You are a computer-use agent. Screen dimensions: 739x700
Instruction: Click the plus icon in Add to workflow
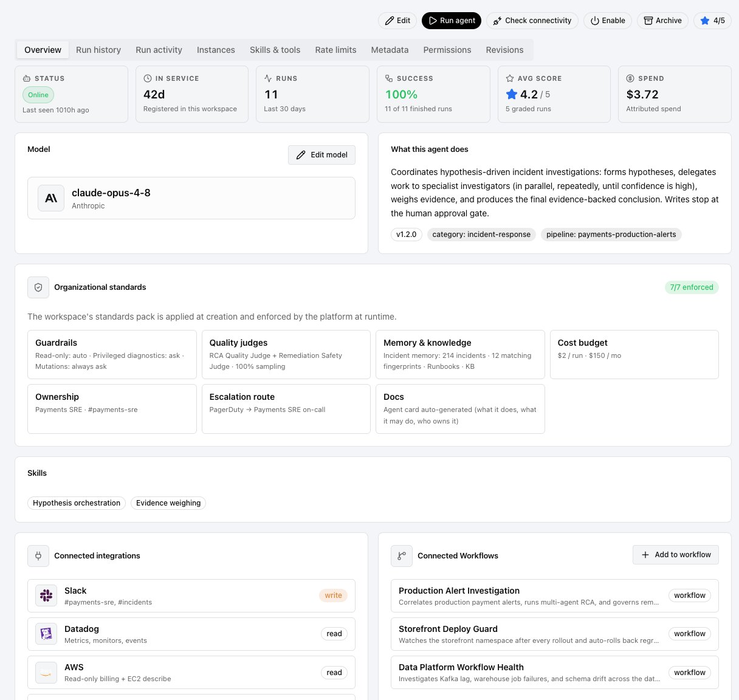pos(645,555)
